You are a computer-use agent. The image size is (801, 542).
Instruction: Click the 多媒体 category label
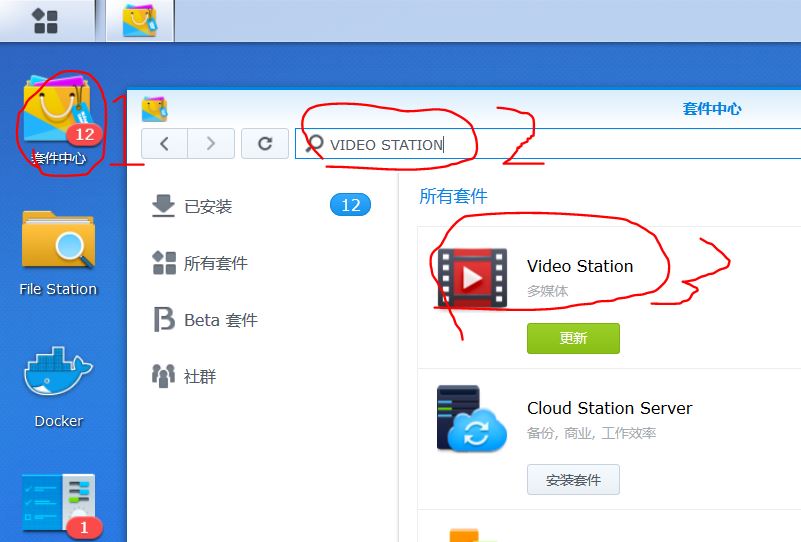coord(547,291)
